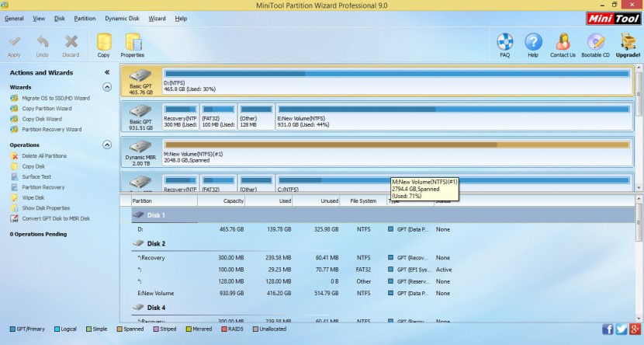644x345 pixels.
Task: Select the E:New Volume list row
Action: 378,293
